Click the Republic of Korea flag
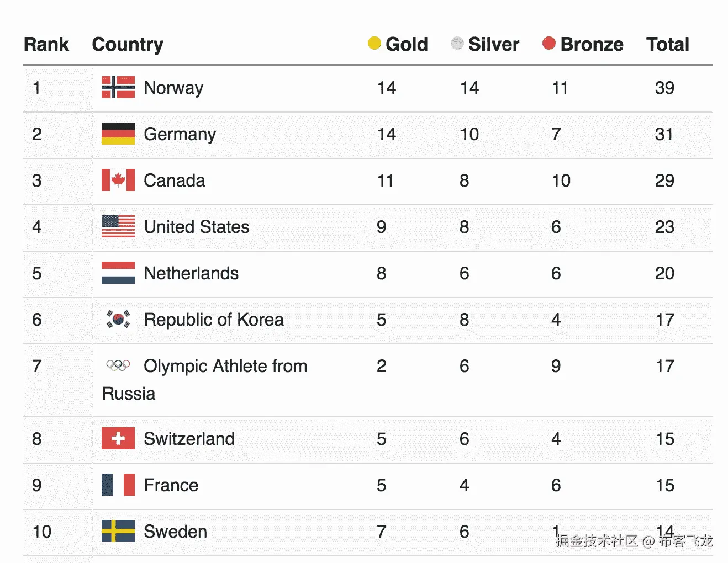Image resolution: width=728 pixels, height=563 pixels. pos(118,320)
